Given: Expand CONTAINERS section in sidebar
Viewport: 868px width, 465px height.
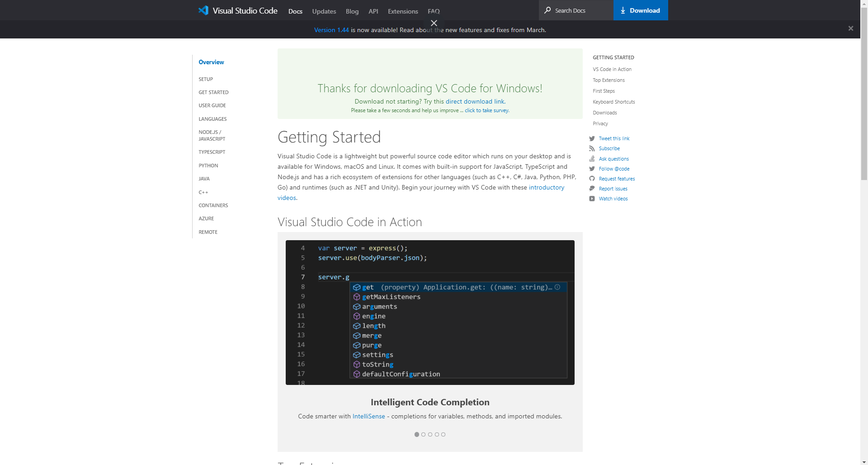Looking at the screenshot, I should pos(213,205).
